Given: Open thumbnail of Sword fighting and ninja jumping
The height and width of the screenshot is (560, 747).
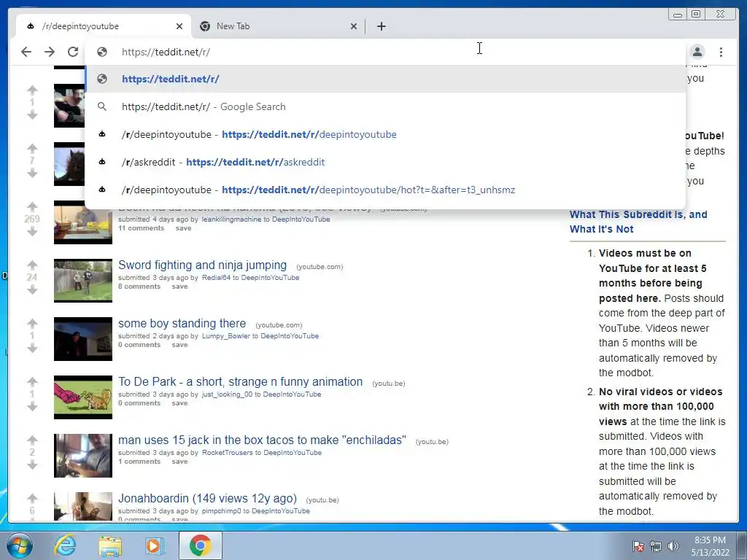Looking at the screenshot, I should tap(83, 281).
